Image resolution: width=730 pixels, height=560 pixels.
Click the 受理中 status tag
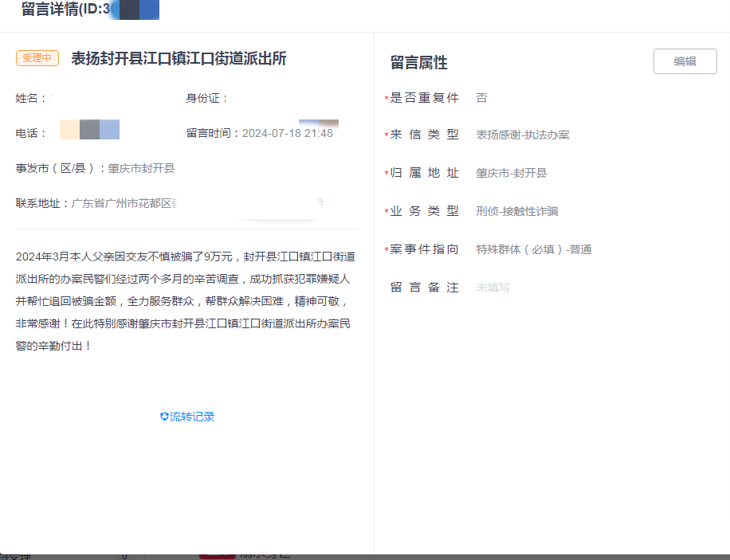[37, 58]
